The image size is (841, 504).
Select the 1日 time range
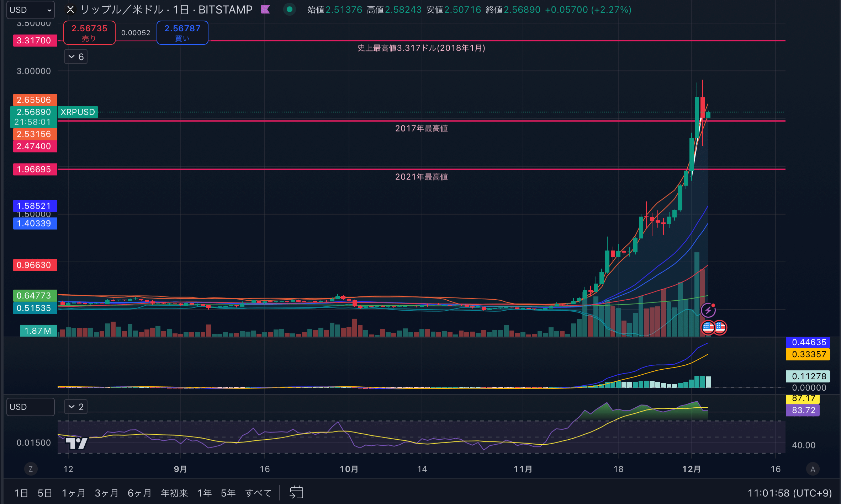(x=21, y=493)
